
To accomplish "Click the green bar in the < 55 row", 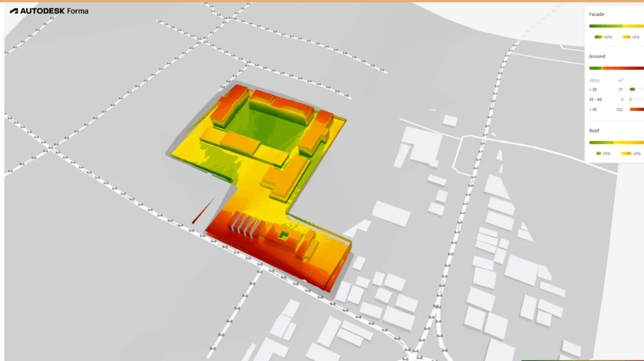I will click(x=632, y=89).
